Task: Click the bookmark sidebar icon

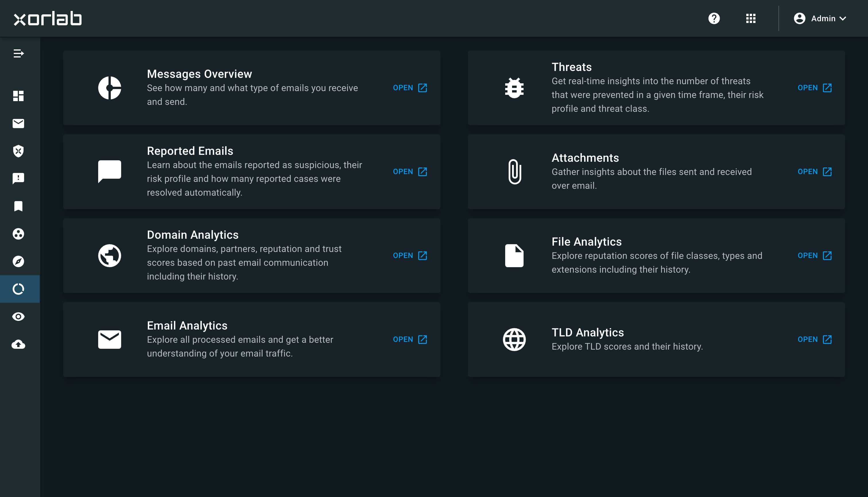Action: click(18, 206)
